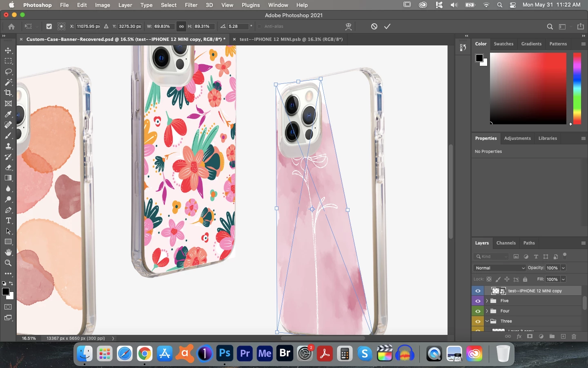Click the foreground color swatch in Color panel

coord(479,58)
